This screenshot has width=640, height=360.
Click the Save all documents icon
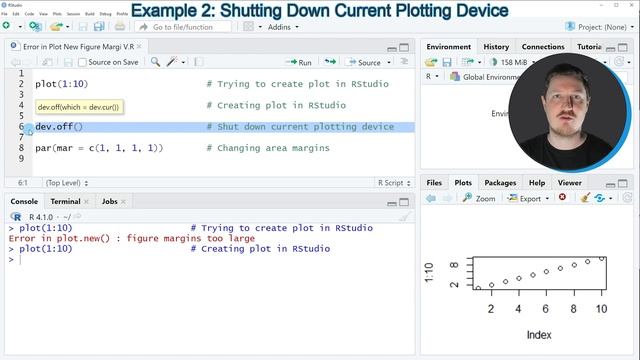click(x=99, y=27)
